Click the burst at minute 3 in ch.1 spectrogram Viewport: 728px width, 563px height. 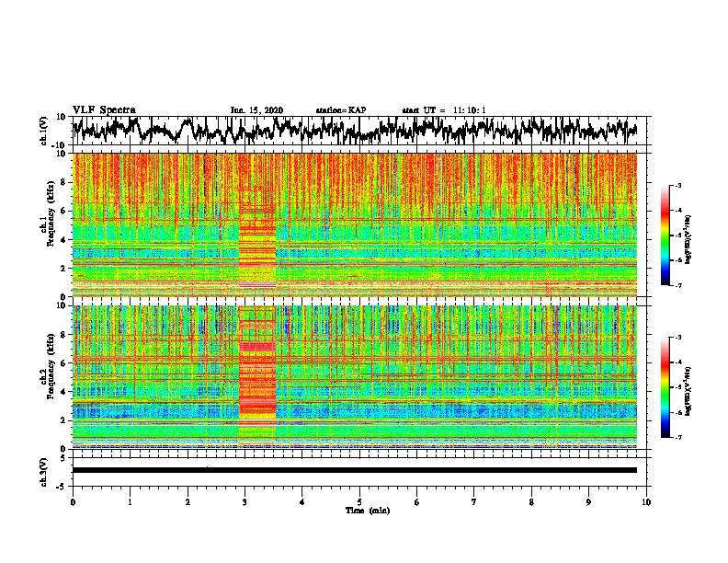click(257, 224)
